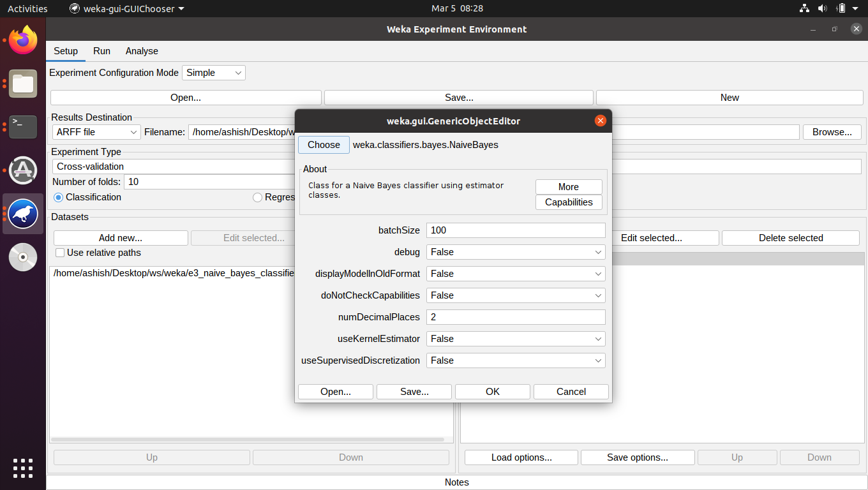This screenshot has height=490, width=868.
Task: Open the battery tray icon
Action: point(841,8)
